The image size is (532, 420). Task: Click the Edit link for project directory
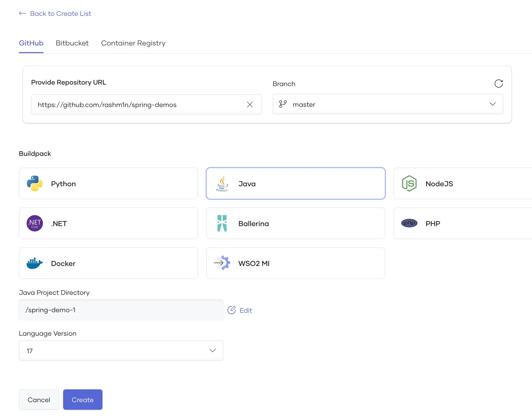coord(246,310)
